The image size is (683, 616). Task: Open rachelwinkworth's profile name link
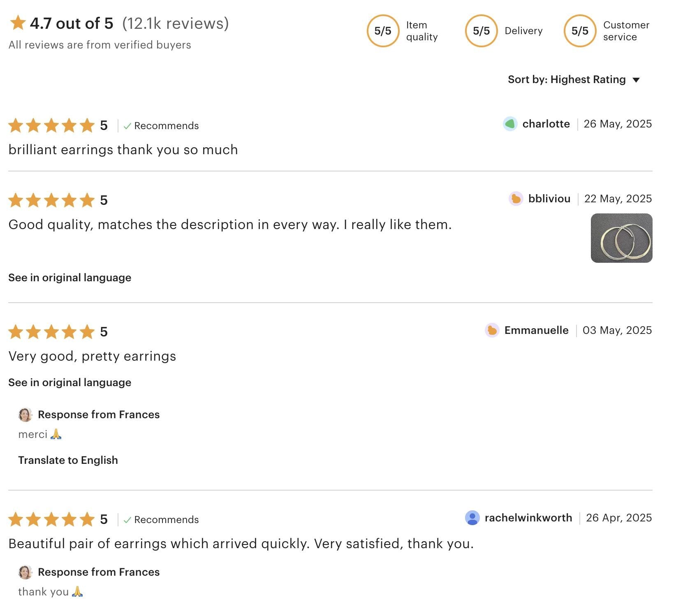click(528, 518)
